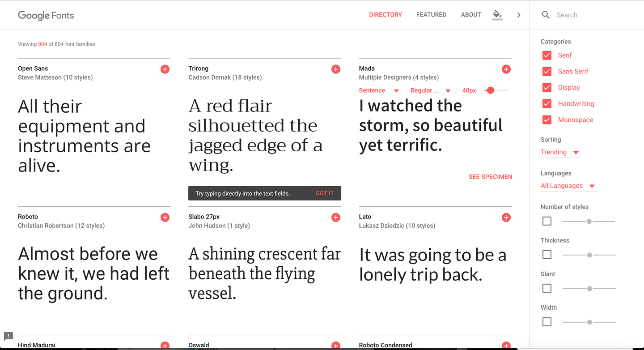Click the feedback icon in bottom-left corner

[8, 336]
